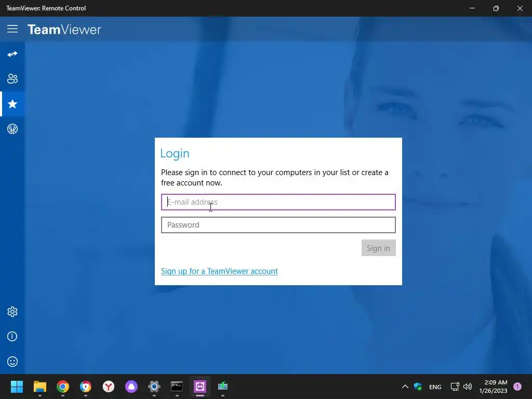
Task: Open the Remote Control arrows sidebar icon
Action: click(x=12, y=54)
